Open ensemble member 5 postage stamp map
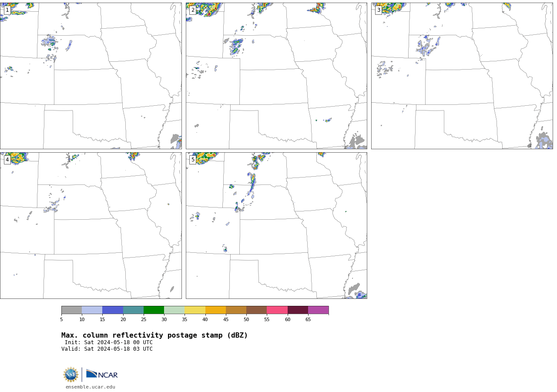This screenshot has width=557, height=392. click(276, 225)
